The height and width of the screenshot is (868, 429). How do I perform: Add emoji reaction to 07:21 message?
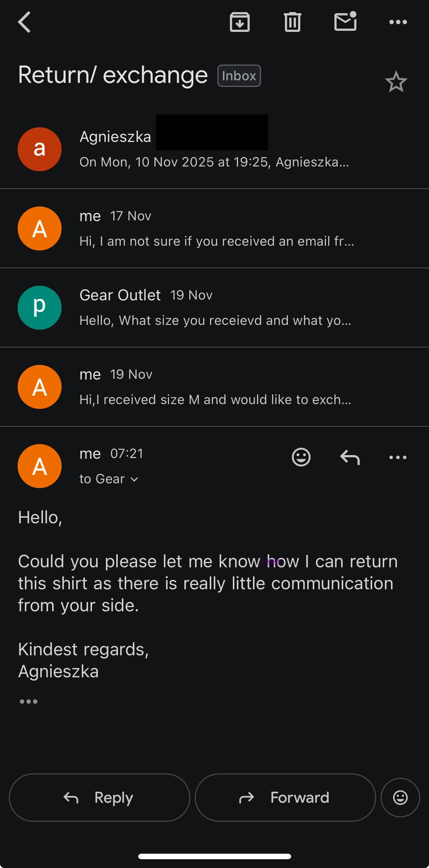coord(301,457)
